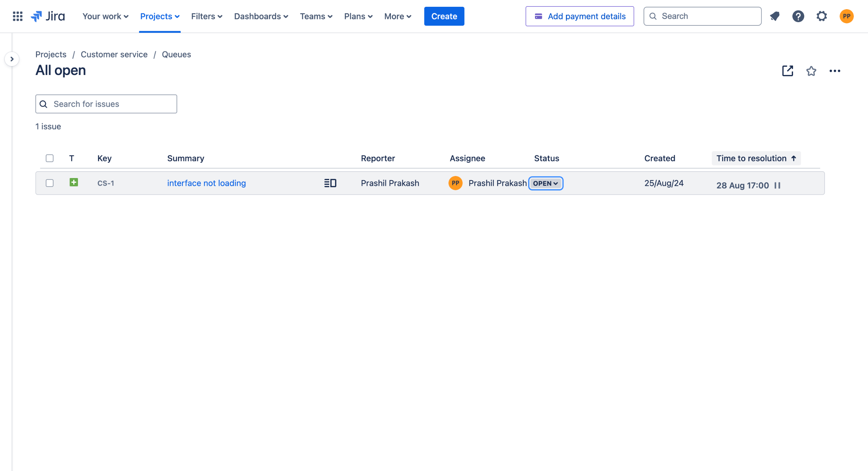This screenshot has width=868, height=471.
Task: Tick the select-all issues checkbox in header
Action: click(50, 158)
